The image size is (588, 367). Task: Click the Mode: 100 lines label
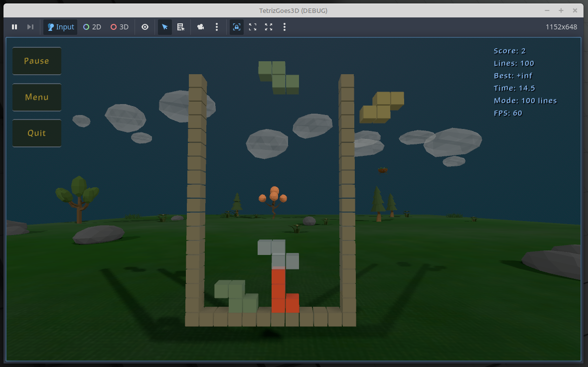pos(525,101)
